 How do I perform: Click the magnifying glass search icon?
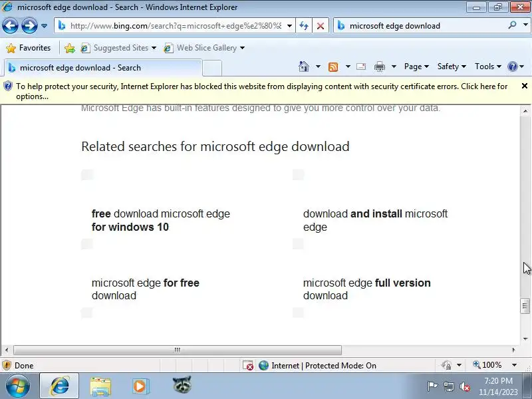[512, 25]
